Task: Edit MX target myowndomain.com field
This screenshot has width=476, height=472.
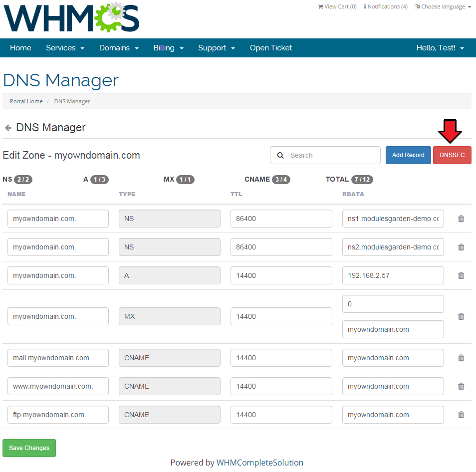Action: (x=393, y=329)
